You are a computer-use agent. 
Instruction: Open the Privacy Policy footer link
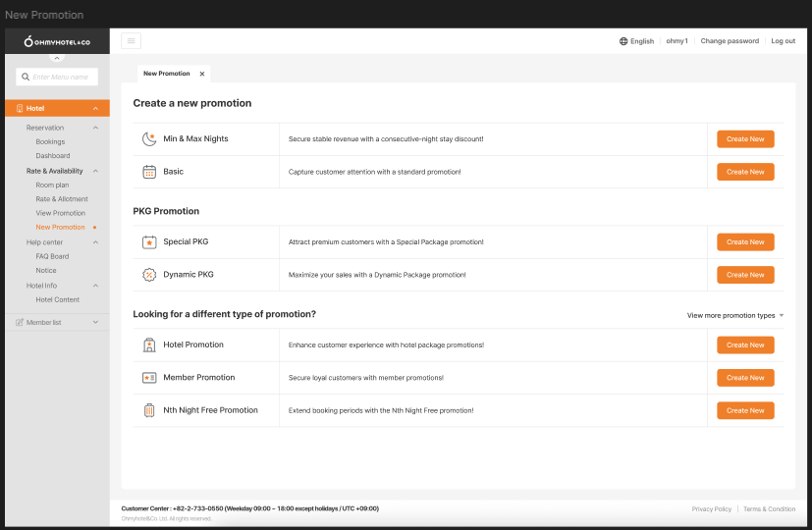[x=711, y=509]
